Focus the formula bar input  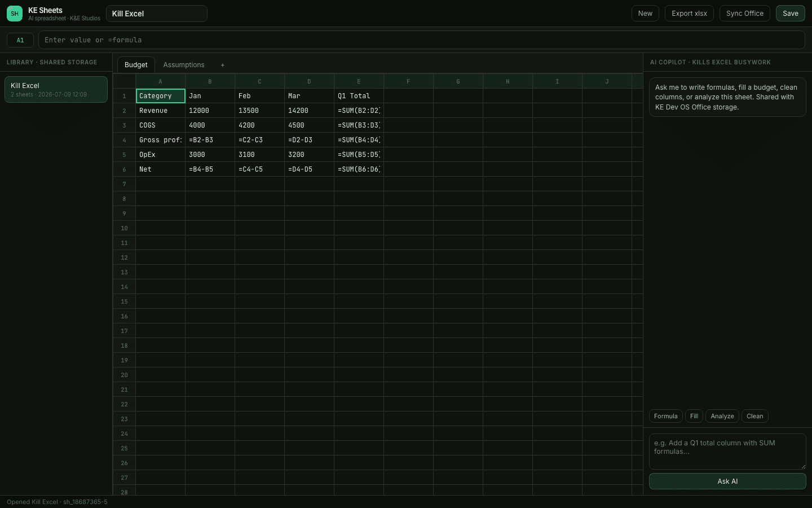point(421,40)
